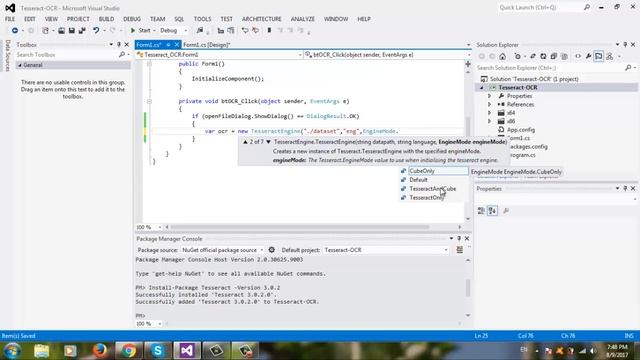Click Alphabetical sort icon in Properties panel
Image resolution: width=640 pixels, height=360 pixels.
(493, 211)
